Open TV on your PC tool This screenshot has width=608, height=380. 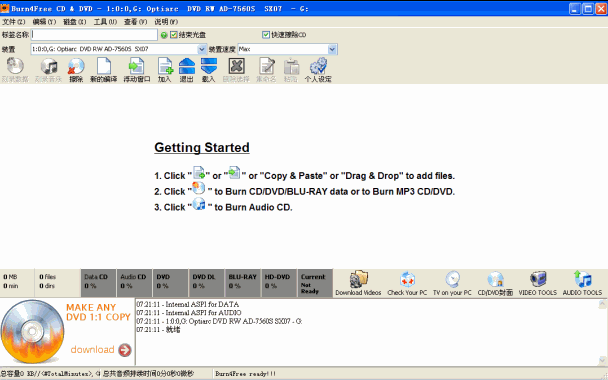[x=452, y=283]
